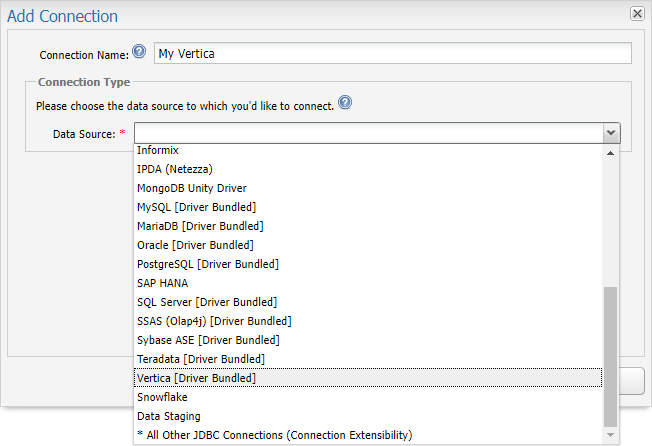Close the Add Connection dialog
Screen dimensions: 652x446
point(637,14)
